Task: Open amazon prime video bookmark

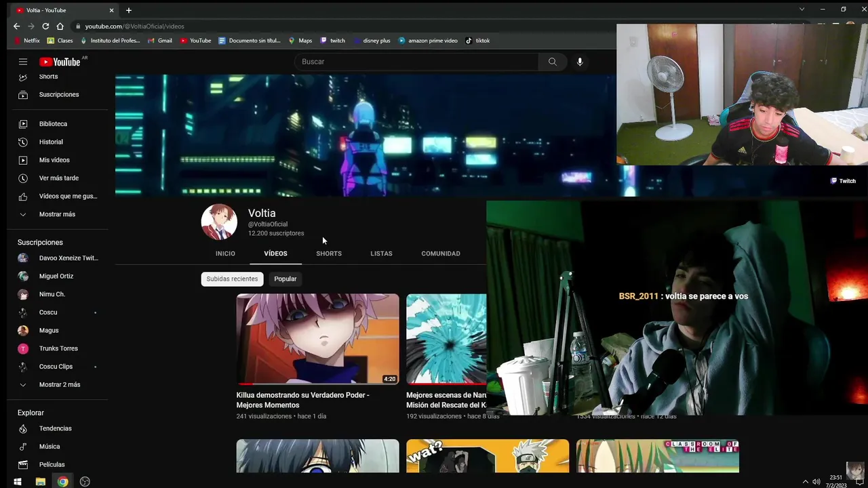Action: tap(428, 41)
